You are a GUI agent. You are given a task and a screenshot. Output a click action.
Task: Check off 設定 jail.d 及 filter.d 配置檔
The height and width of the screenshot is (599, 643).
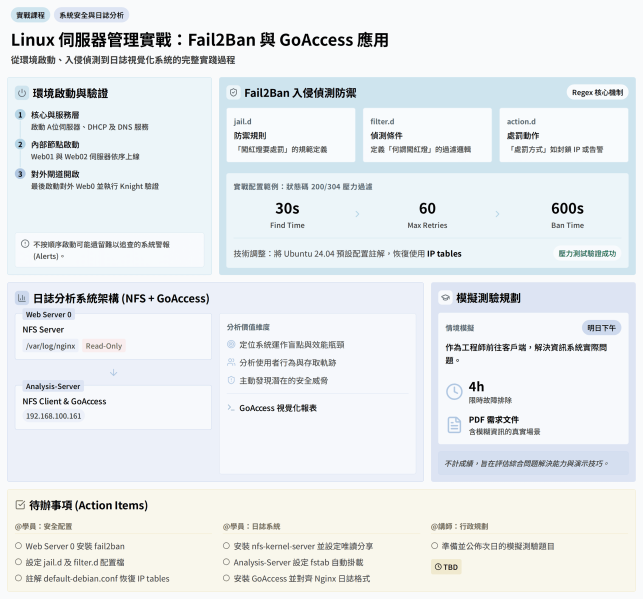click(x=18, y=562)
